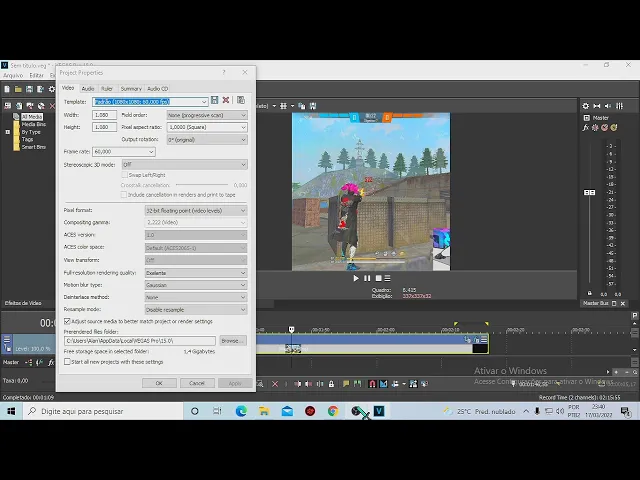Switch to the Audio CD tab
Viewport: 640px width, 480px height.
(158, 89)
